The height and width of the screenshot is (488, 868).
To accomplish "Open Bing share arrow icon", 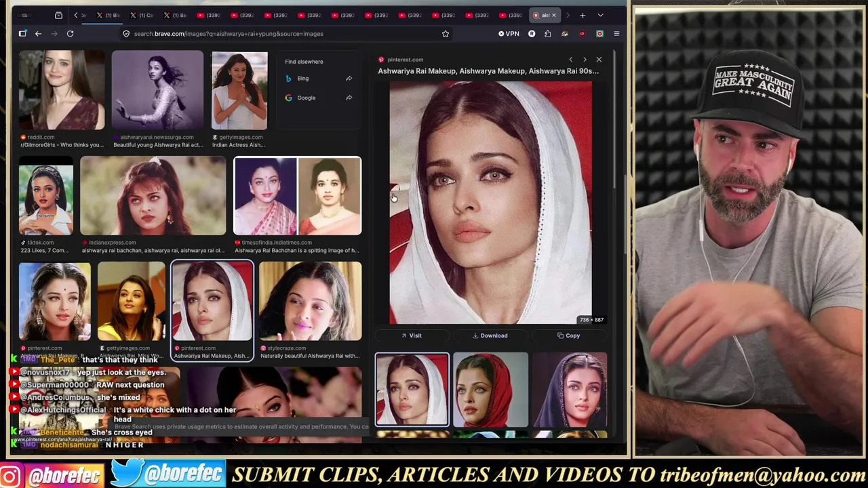I will pyautogui.click(x=349, y=79).
